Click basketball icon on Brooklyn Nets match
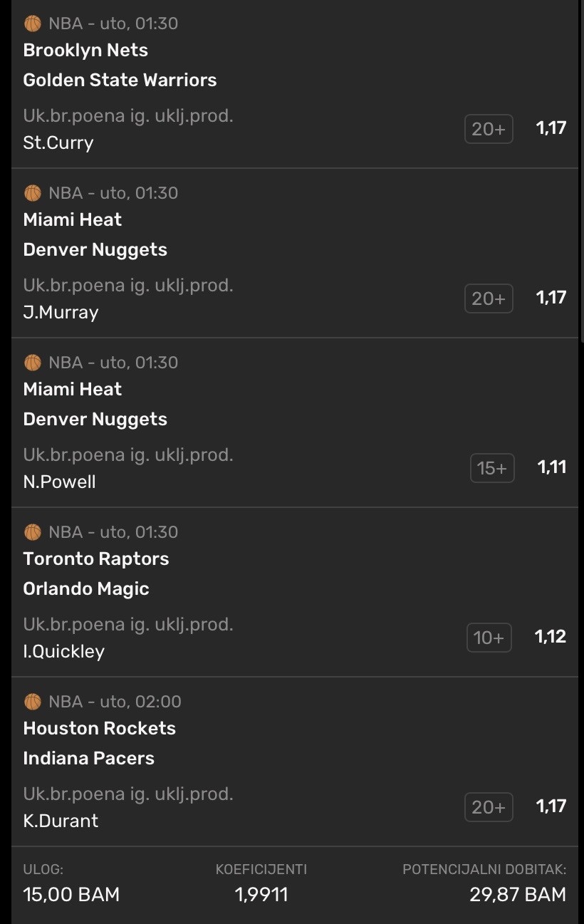Viewport: 584px width, 924px height. pyautogui.click(x=33, y=24)
